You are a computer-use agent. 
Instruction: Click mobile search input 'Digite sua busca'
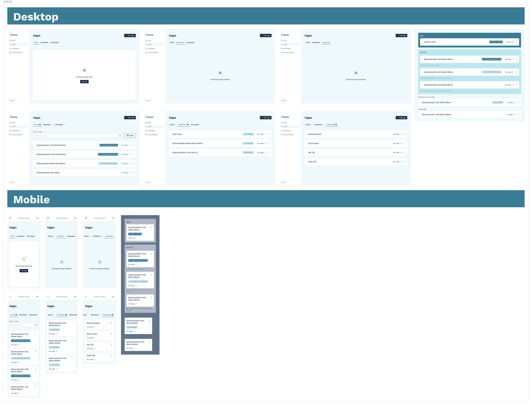pos(24,325)
